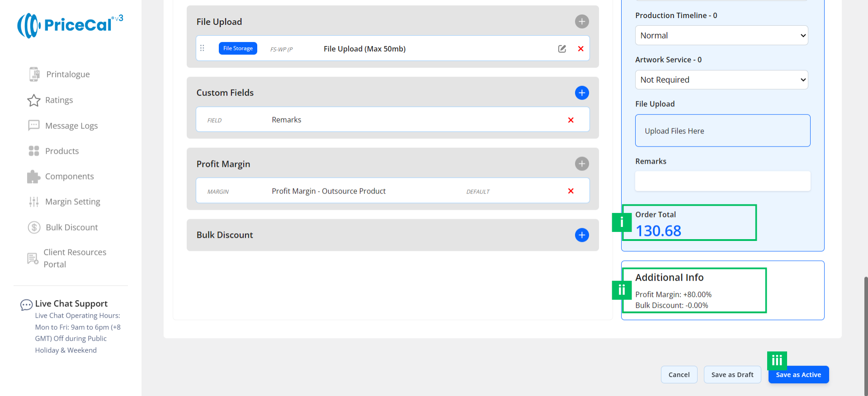Image resolution: width=868 pixels, height=396 pixels.
Task: Click Save as Draft button
Action: coord(732,375)
